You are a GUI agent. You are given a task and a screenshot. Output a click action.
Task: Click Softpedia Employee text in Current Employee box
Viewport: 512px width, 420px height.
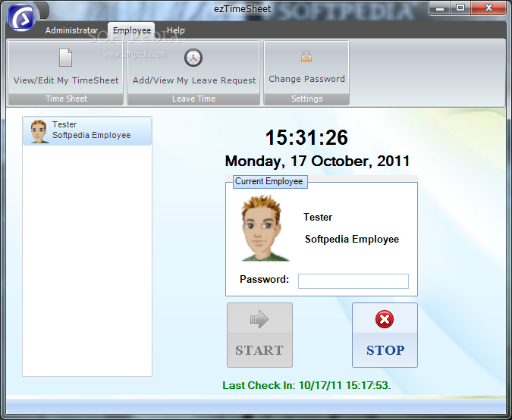(352, 240)
